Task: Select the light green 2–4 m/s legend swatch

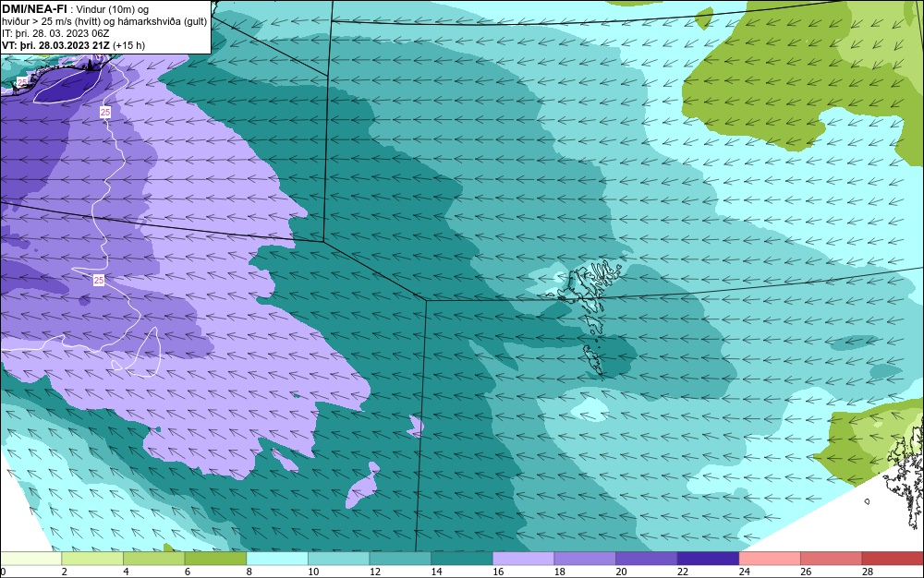Action: (91, 559)
